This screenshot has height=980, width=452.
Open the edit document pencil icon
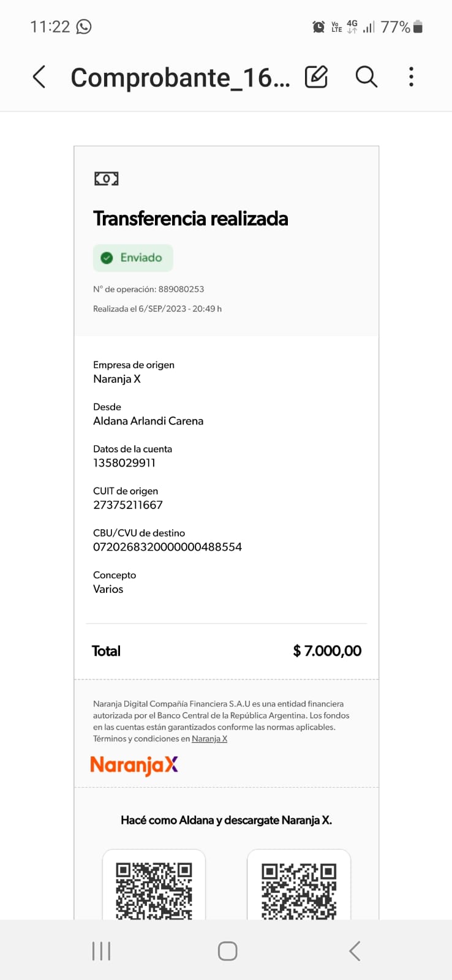[316, 77]
